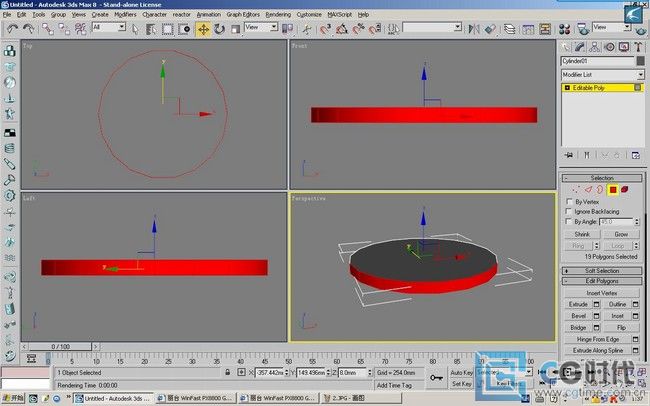The width and height of the screenshot is (650, 406).
Task: Click the Cylinder01 object color swatch
Action: click(x=640, y=61)
